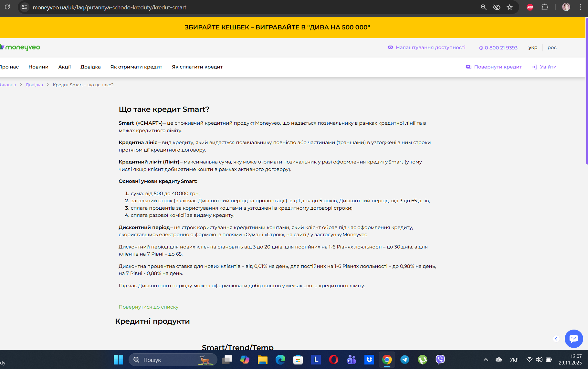588x369 pixels.
Task: Open Viber from taskbar
Action: (x=440, y=360)
